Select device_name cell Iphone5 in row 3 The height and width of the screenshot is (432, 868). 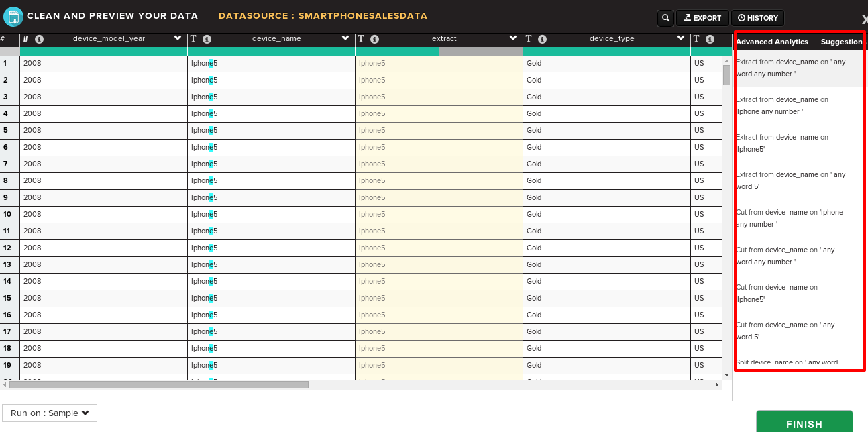pos(272,97)
